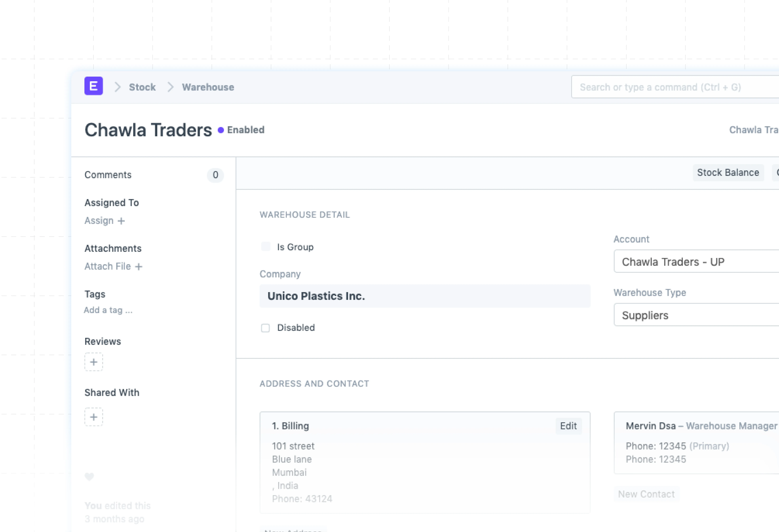Image resolution: width=779 pixels, height=532 pixels.
Task: Click the chevron before Stock breadcrumb
Action: [x=117, y=87]
